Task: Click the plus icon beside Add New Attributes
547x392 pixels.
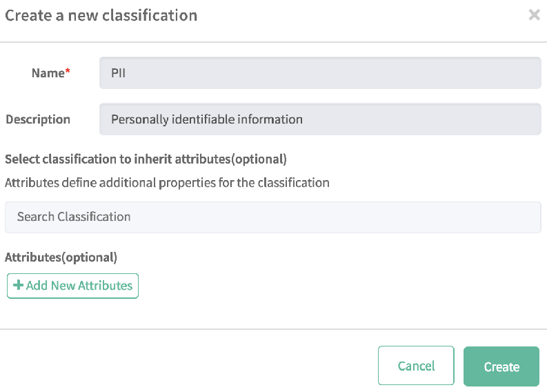Action: [x=19, y=286]
